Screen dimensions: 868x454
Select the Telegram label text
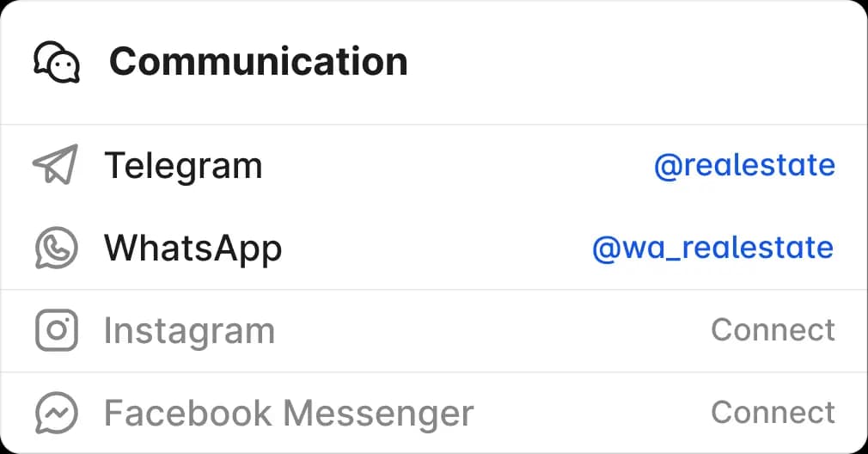[x=183, y=166]
